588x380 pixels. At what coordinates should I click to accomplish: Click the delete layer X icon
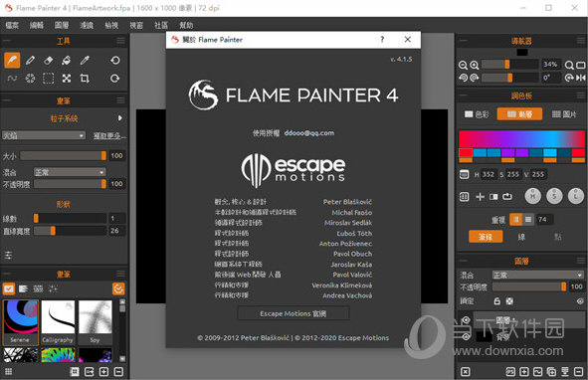[x=465, y=372]
